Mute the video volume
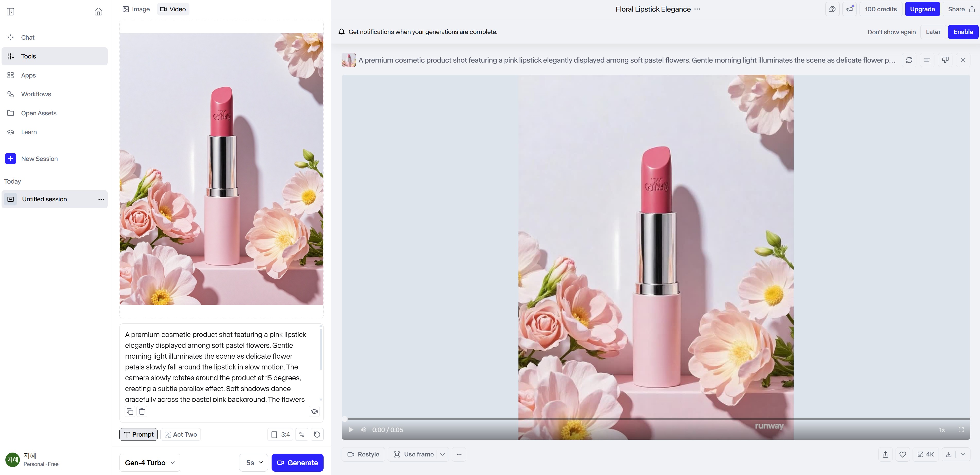980x475 pixels. 363,430
